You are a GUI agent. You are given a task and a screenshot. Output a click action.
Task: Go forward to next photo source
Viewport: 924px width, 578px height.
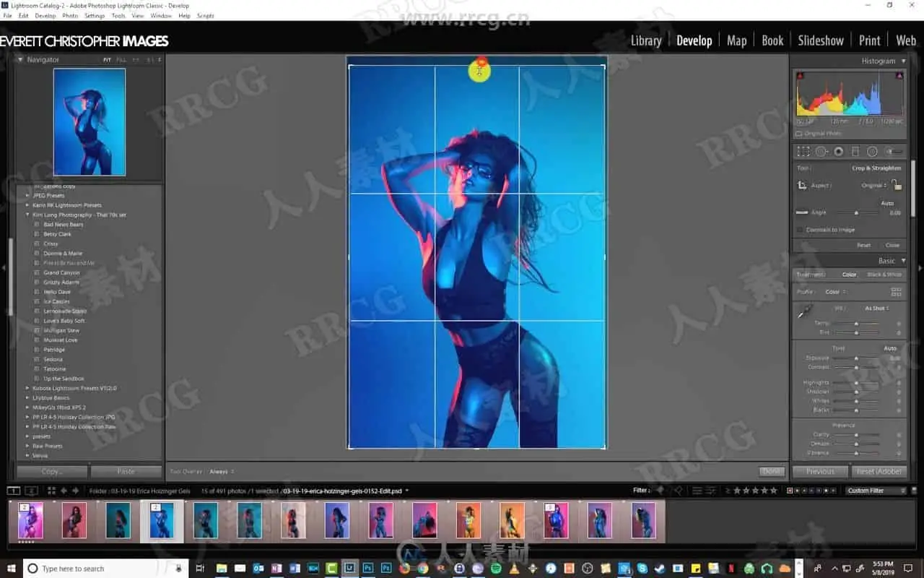[76, 491]
